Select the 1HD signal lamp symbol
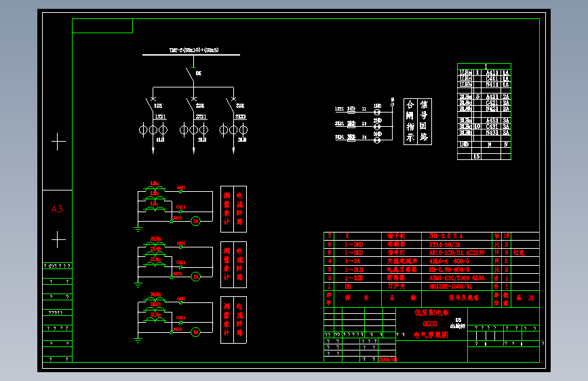This screenshot has height=381, width=588. pos(377,112)
